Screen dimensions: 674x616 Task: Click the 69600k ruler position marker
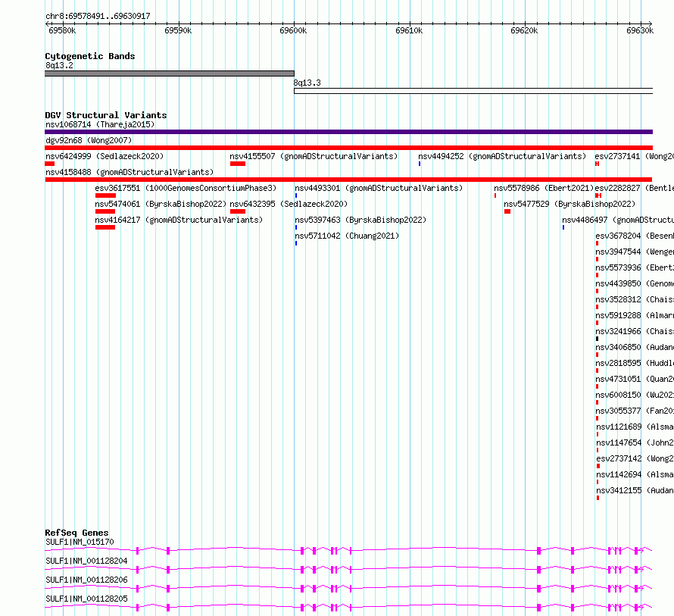click(x=293, y=30)
